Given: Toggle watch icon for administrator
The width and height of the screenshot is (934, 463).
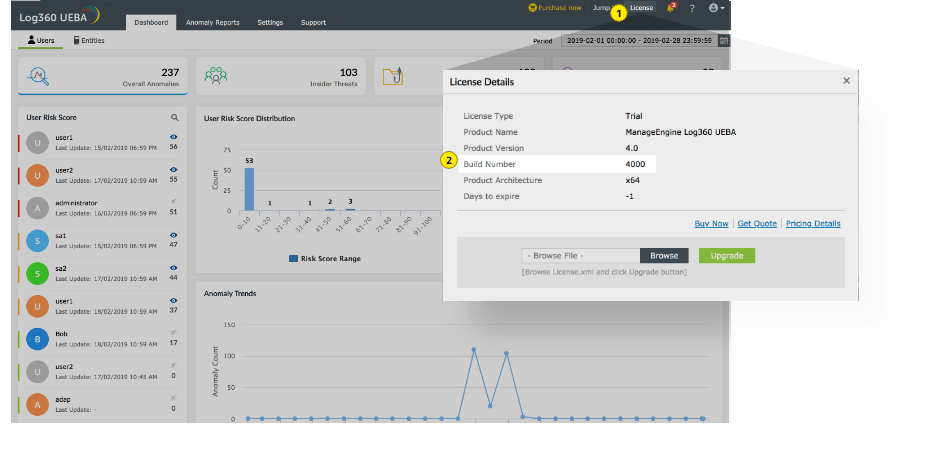Looking at the screenshot, I should pyautogui.click(x=173, y=203).
